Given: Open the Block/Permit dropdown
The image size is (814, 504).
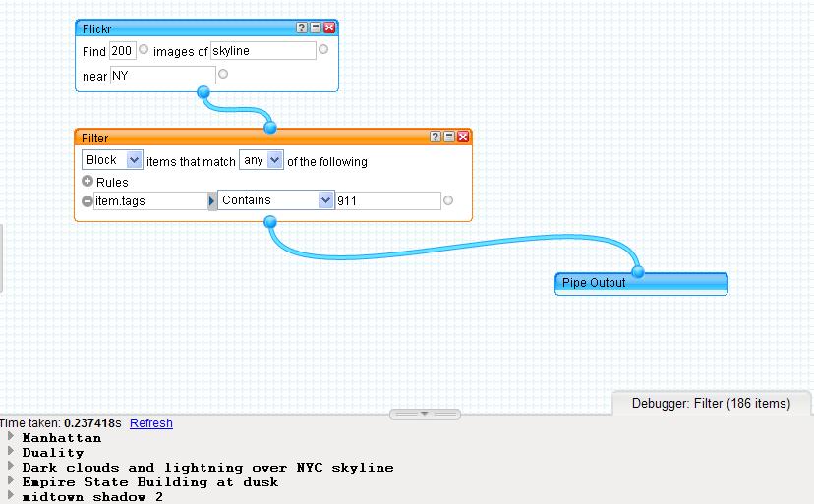Looking at the screenshot, I should (111, 160).
